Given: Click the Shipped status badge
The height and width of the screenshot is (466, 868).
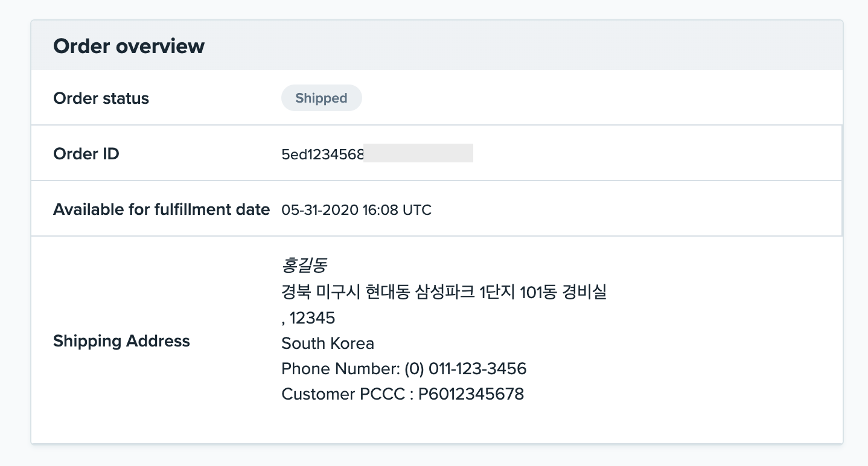Looking at the screenshot, I should click(321, 98).
